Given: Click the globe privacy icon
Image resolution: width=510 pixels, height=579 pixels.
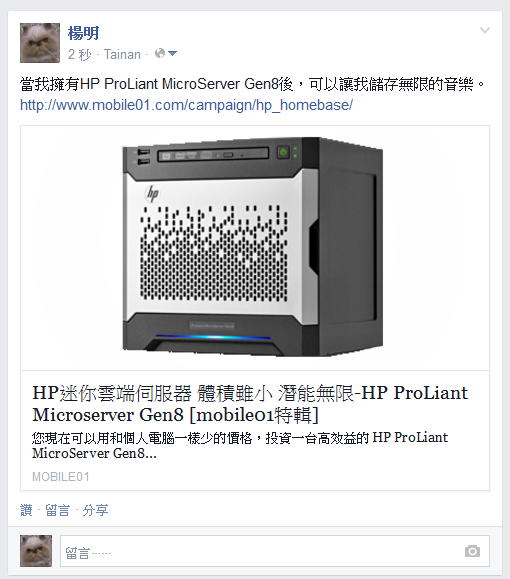Looking at the screenshot, I should coord(160,54).
